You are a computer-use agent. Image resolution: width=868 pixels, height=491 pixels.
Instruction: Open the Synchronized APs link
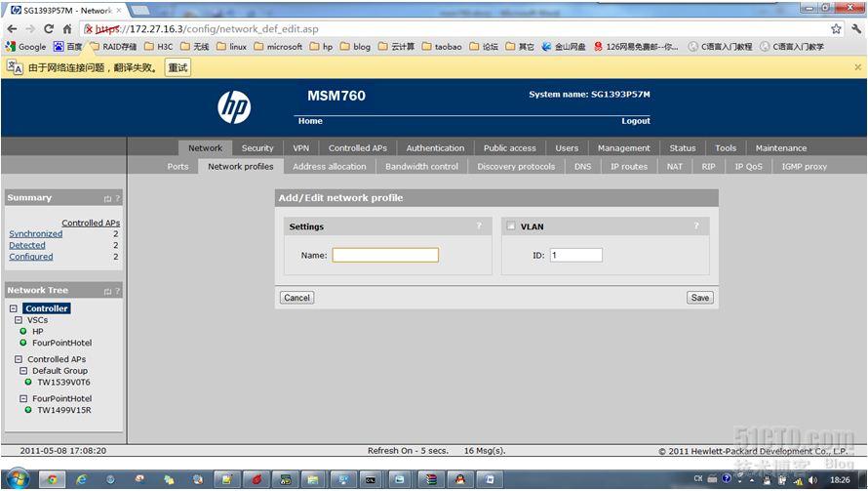tap(35, 234)
